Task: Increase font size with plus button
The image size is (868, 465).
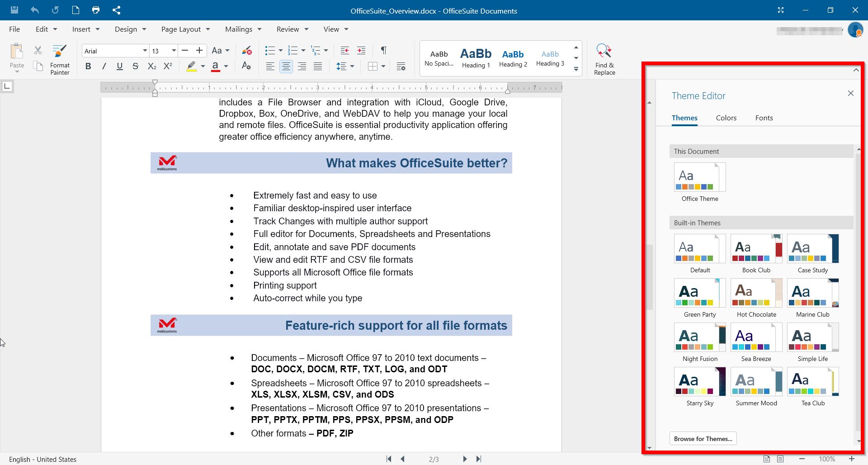Action: (x=199, y=51)
